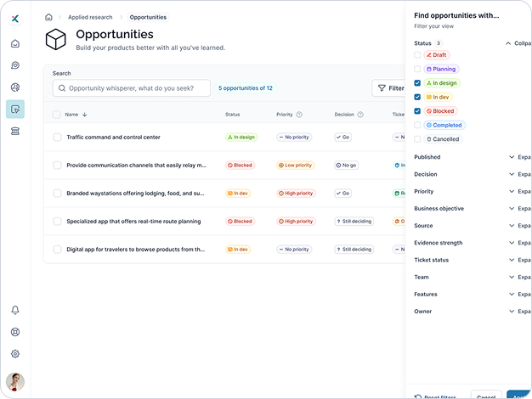This screenshot has height=399, width=532.
Task: Uncheck the In design status filter
Action: coord(417,83)
